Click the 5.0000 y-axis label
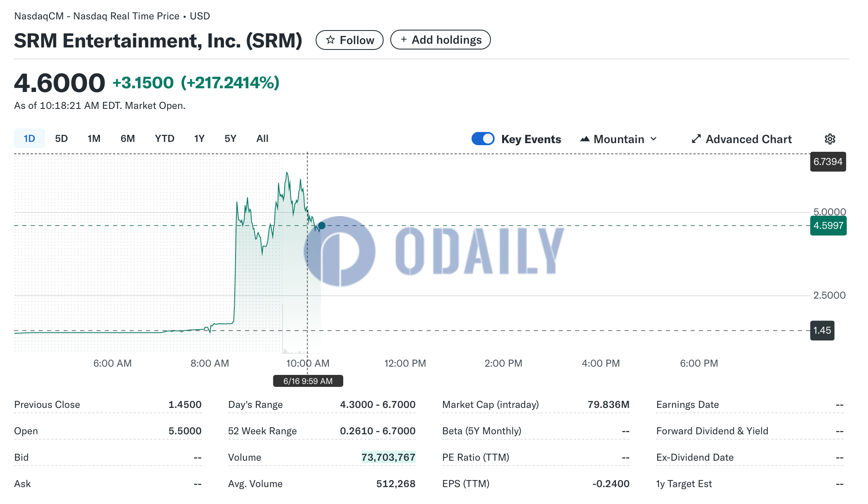This screenshot has width=868, height=504. tap(829, 212)
